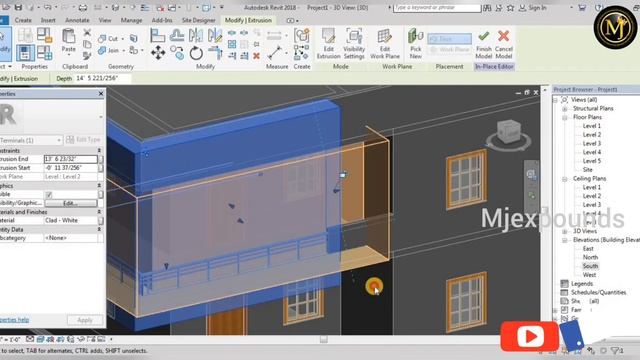This screenshot has height=360, width=640.
Task: Collapse the Views (all) tree node
Action: pyautogui.click(x=556, y=100)
